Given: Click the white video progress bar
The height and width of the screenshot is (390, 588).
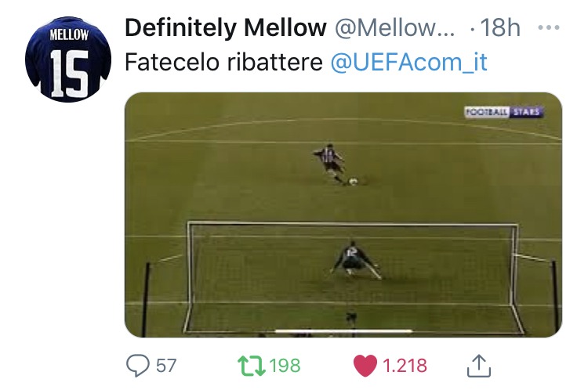Looking at the screenshot, I should 343,330.
